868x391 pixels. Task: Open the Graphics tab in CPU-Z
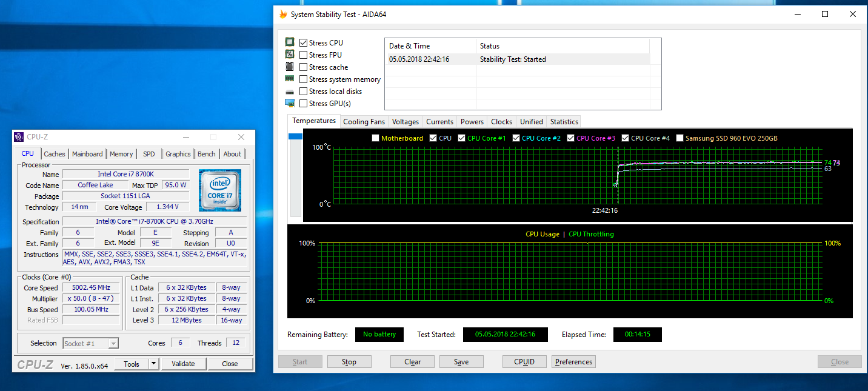click(178, 154)
